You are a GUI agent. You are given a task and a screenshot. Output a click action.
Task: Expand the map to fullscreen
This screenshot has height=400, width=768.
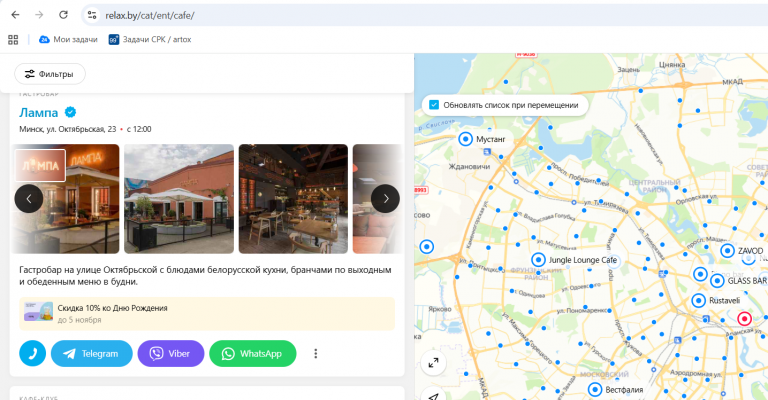tap(433, 363)
